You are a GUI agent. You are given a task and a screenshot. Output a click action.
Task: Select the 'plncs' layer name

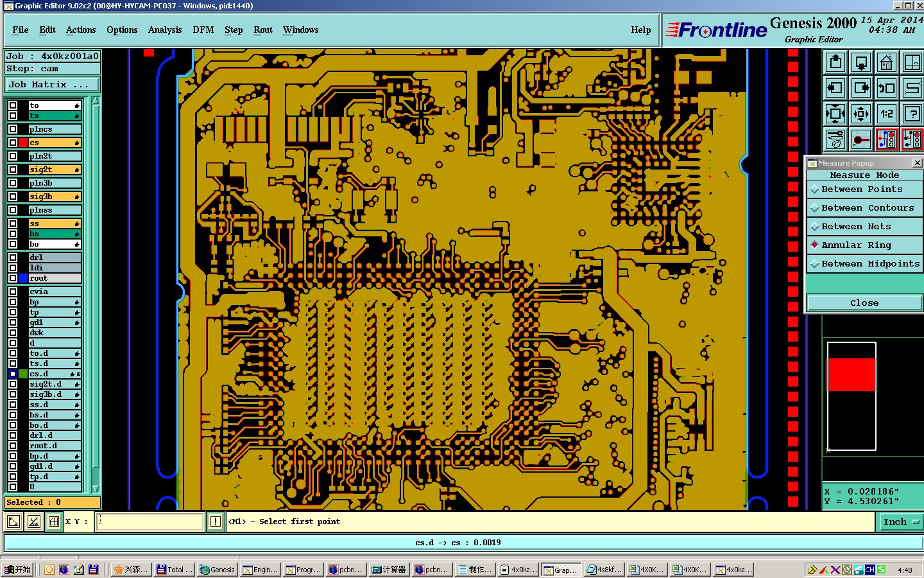click(x=55, y=129)
